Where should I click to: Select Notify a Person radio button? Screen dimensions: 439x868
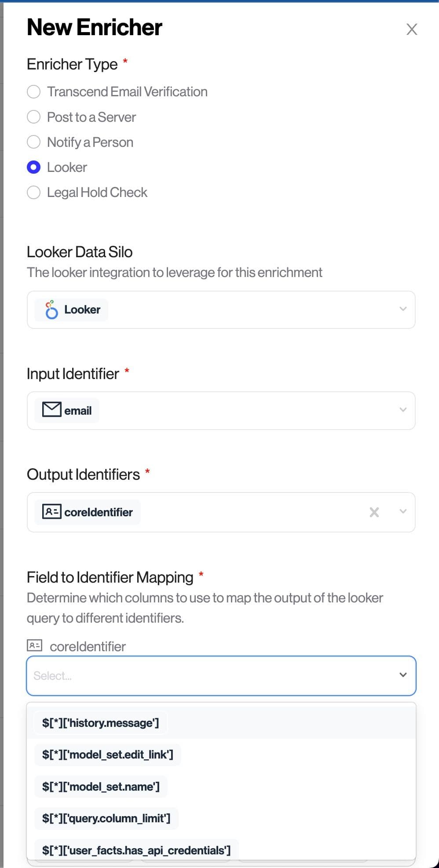click(x=34, y=142)
